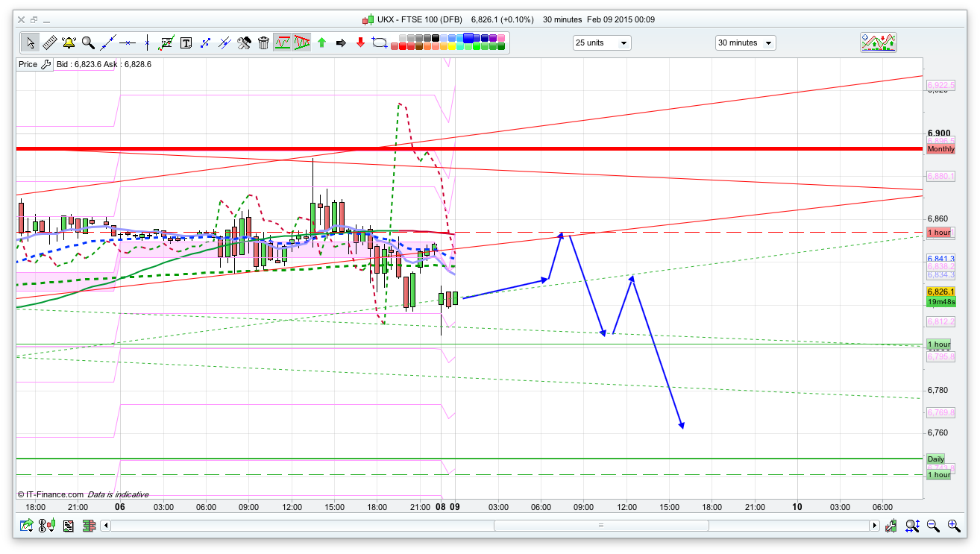Click the horizontal time scrollbar thumb
Image resolution: width=980 pixels, height=554 pixels.
[x=600, y=526]
